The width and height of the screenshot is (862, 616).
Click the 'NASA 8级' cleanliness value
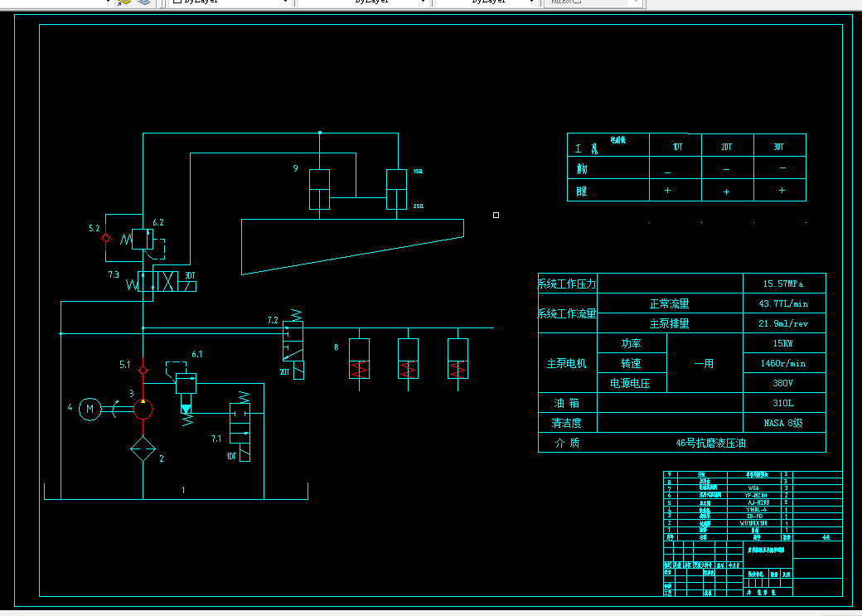point(783,423)
